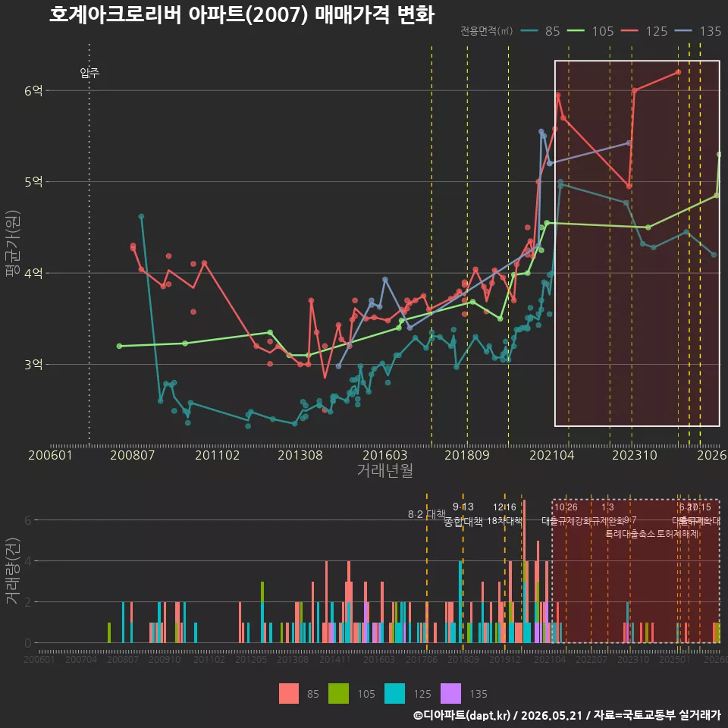Click the 12·16 18차대책 policy annotation
The height and width of the screenshot is (728, 728).
tap(505, 514)
